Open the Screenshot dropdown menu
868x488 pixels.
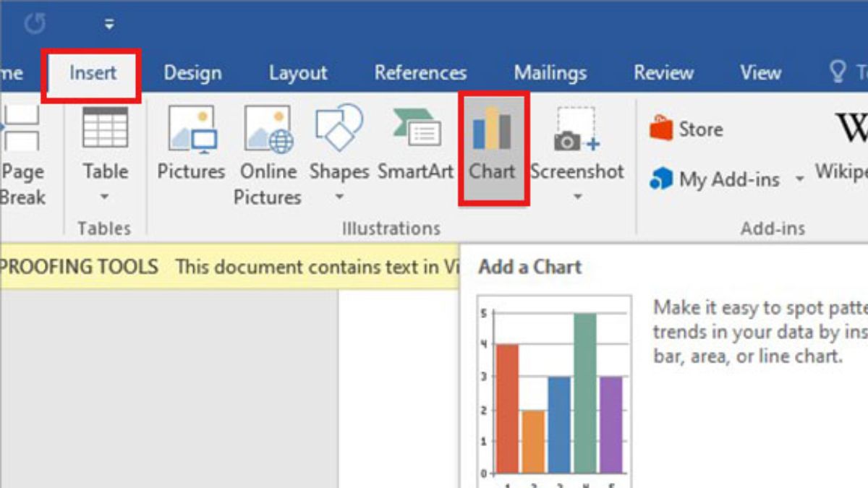576,197
